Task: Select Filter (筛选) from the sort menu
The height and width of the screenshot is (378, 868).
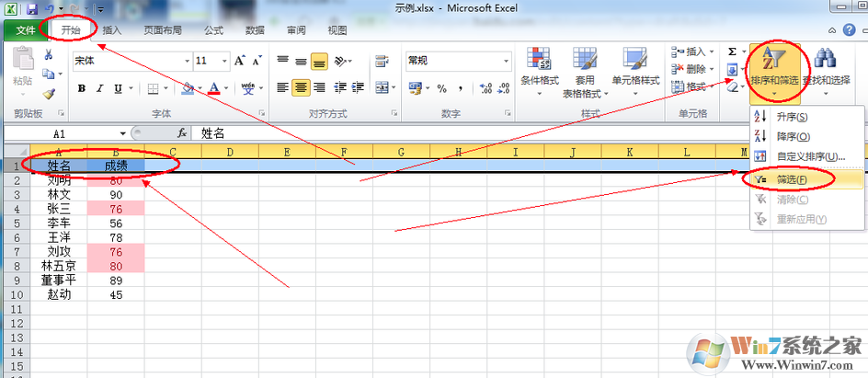Action: (791, 179)
